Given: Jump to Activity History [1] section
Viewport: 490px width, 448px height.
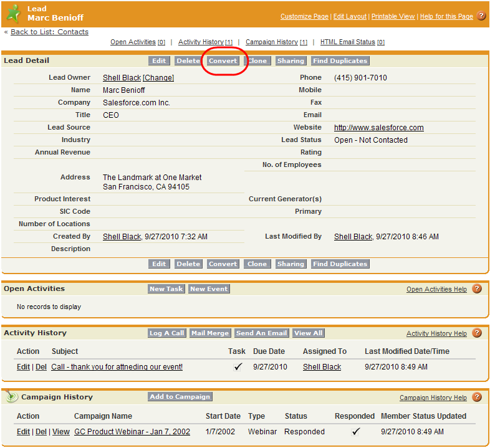Looking at the screenshot, I should tap(205, 42).
